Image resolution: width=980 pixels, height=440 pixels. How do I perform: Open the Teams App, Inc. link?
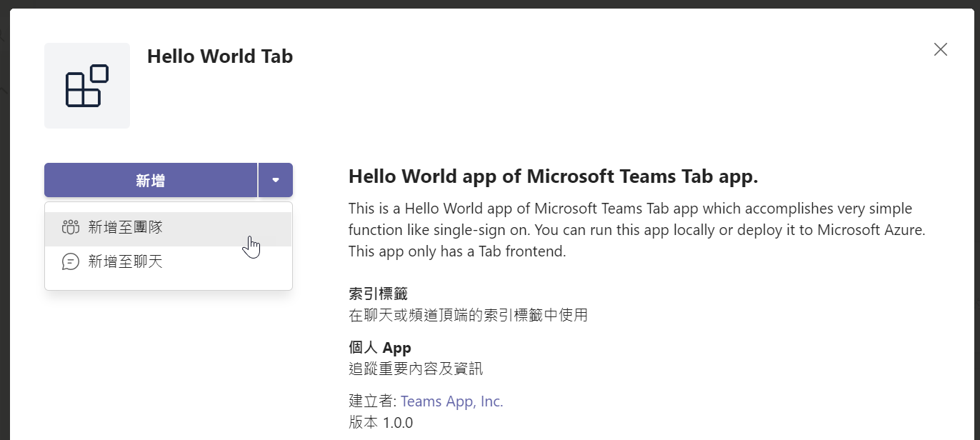[x=451, y=401]
